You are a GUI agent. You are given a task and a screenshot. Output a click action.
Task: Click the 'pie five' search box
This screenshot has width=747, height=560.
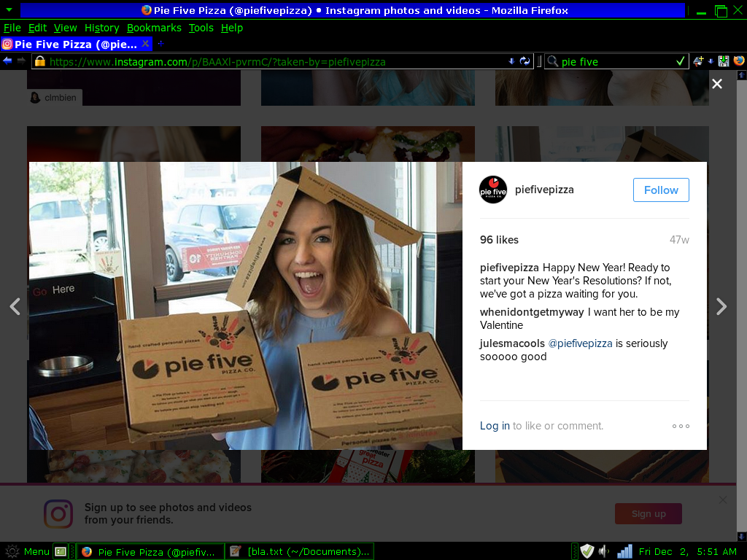[617, 62]
